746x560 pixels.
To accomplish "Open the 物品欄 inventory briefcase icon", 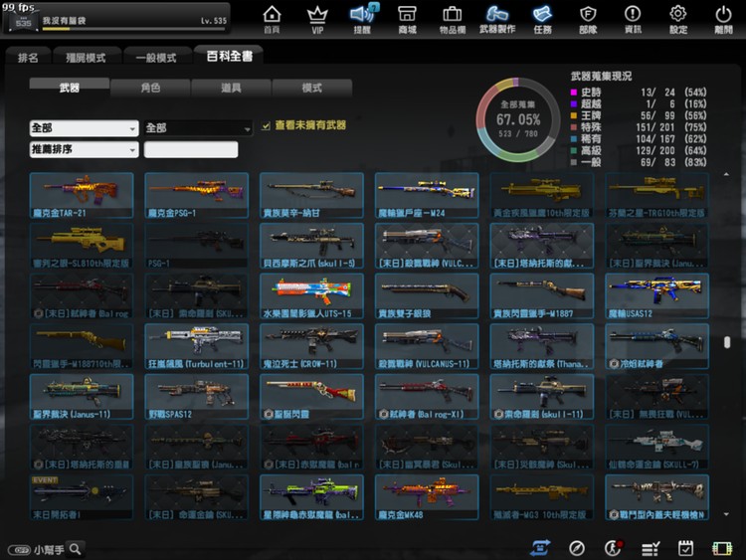I will click(x=452, y=17).
